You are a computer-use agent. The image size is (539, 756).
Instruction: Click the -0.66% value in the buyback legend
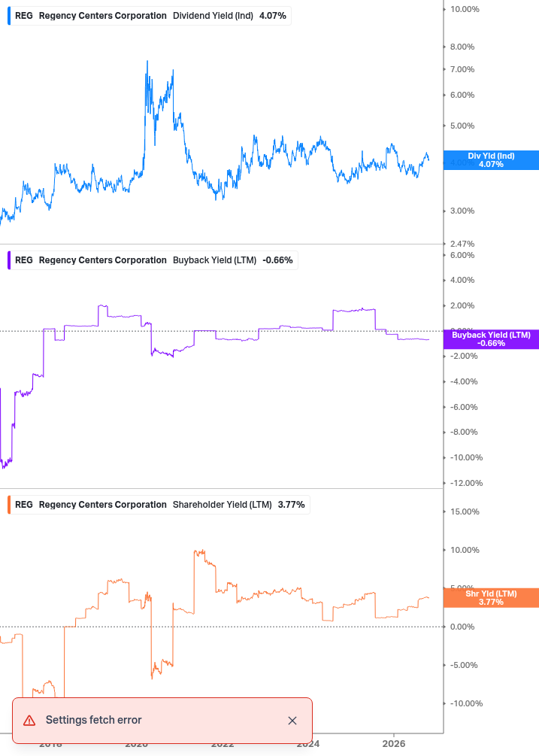(x=277, y=260)
